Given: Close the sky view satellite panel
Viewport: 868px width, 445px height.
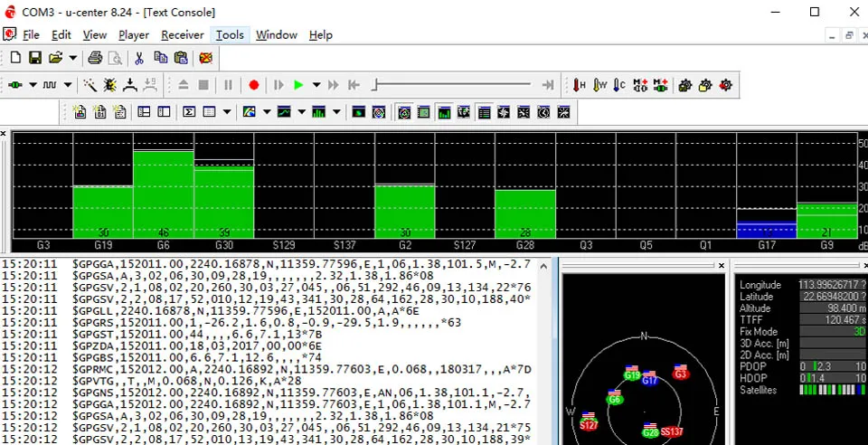Looking at the screenshot, I should click(x=722, y=266).
